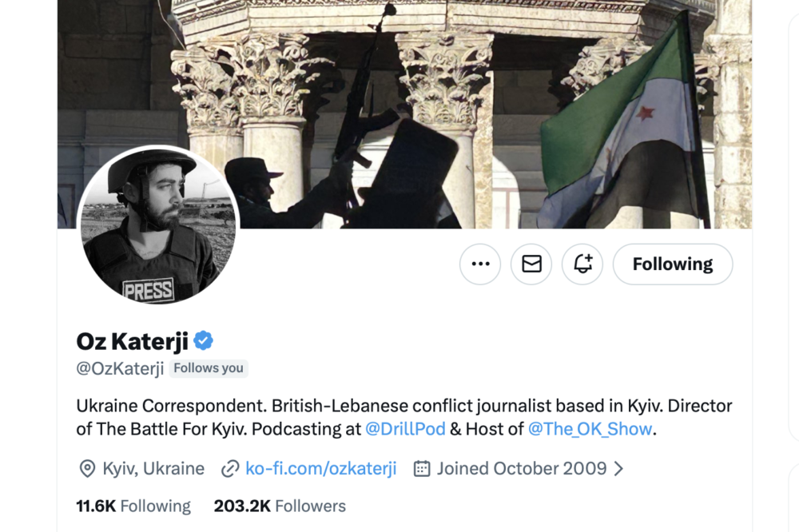Screen dimensions: 799x532
Task: Click the @OzKaterji handle text
Action: click(120, 368)
